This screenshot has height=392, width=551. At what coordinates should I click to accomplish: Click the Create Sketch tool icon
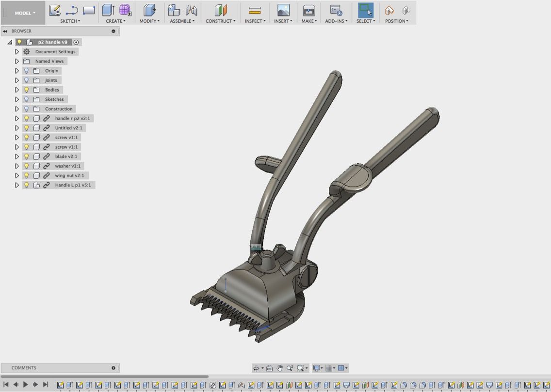pyautogui.click(x=55, y=10)
